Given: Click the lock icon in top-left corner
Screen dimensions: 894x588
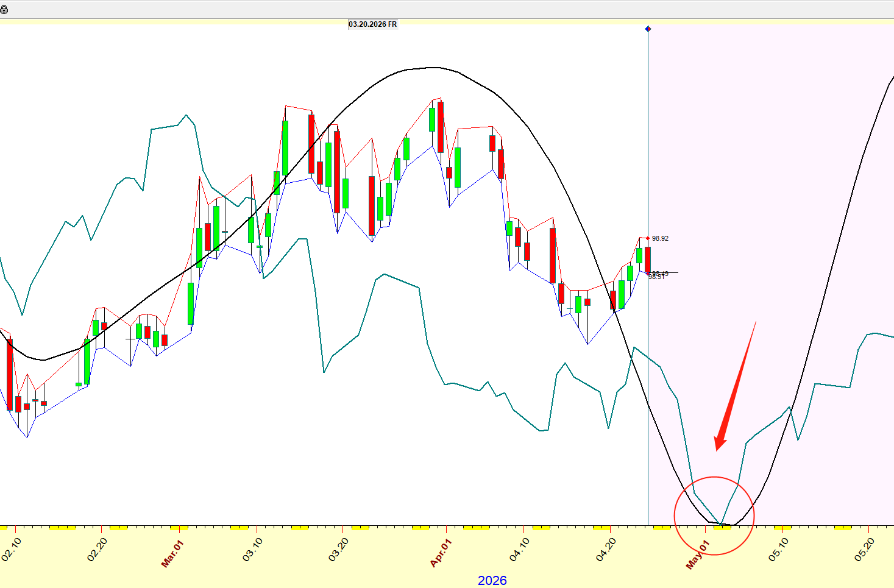Looking at the screenshot, I should coord(4,10).
